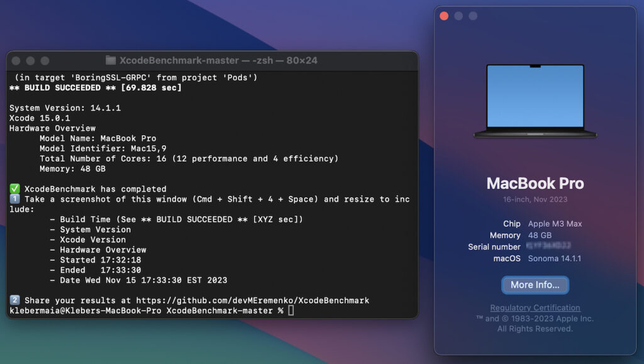Open More Info settings

[535, 285]
